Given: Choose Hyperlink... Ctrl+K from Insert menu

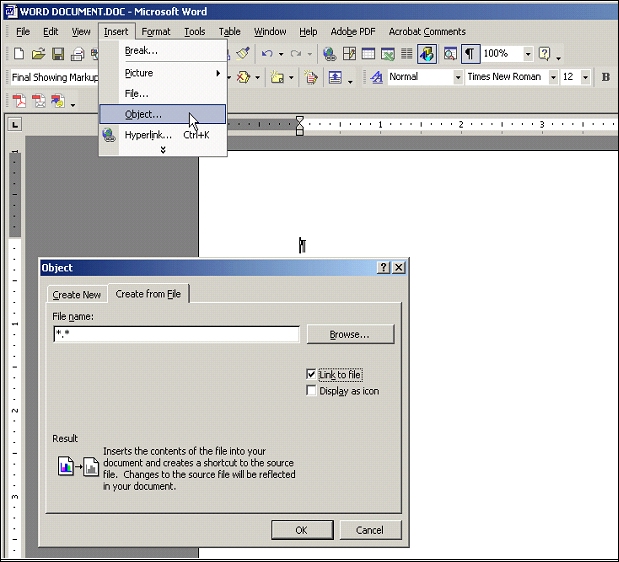Looking at the screenshot, I should tap(163, 135).
